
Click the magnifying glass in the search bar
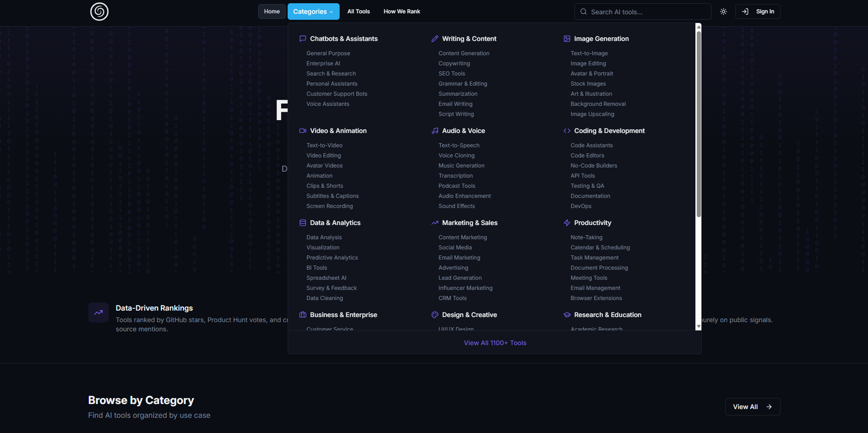coord(583,12)
